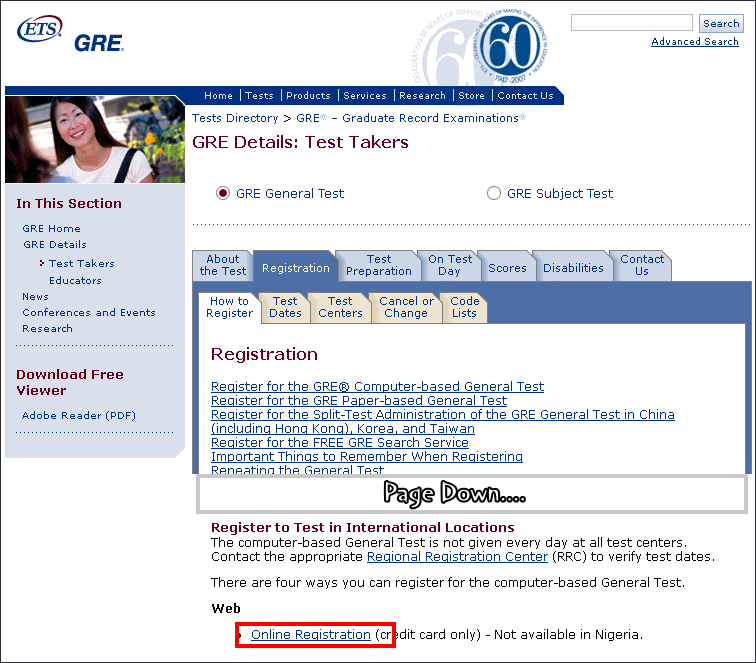This screenshot has height=663, width=756.
Task: Open Services in the top navigation
Action: [365, 95]
